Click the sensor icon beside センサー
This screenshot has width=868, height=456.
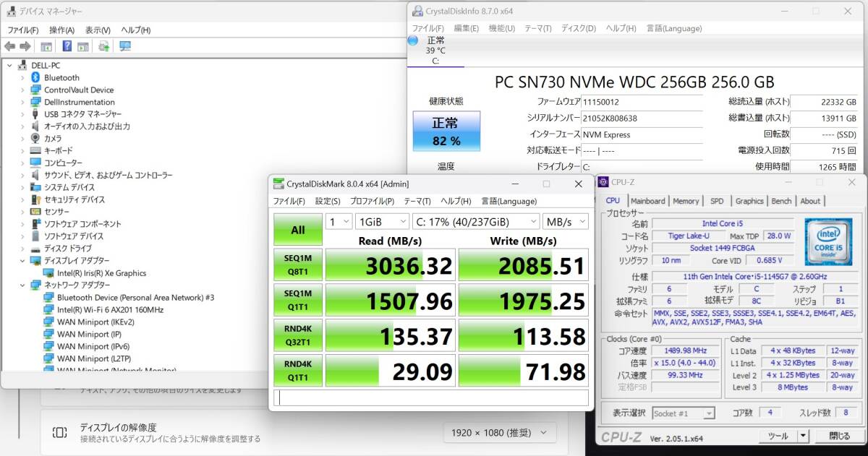[35, 212]
